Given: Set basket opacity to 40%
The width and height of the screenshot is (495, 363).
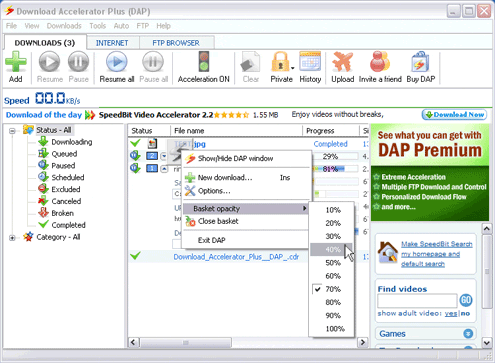Looking at the screenshot, I should (x=331, y=250).
